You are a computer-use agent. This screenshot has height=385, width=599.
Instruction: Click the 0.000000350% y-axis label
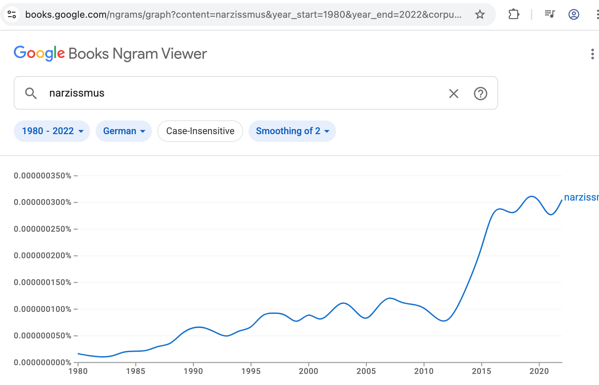coord(42,176)
